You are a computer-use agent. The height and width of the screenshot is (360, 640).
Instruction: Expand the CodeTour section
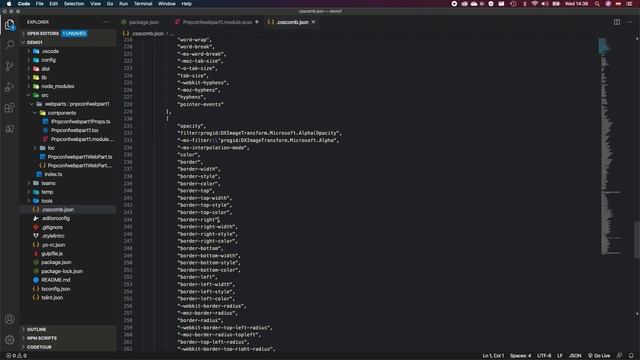click(x=39, y=347)
